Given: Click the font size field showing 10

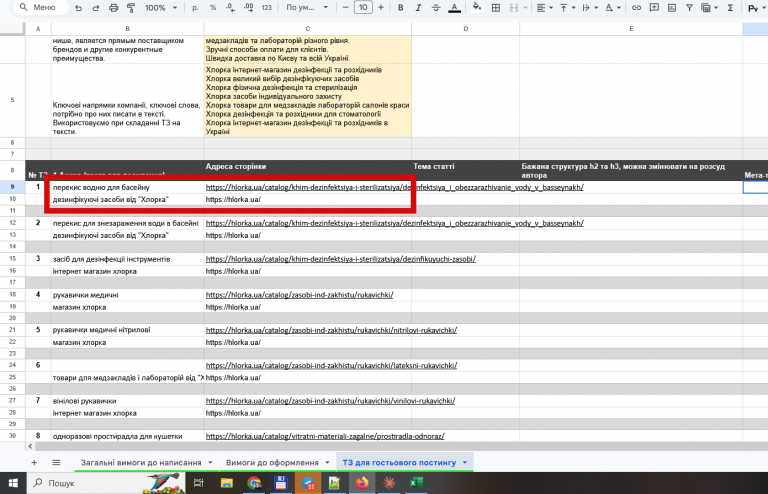Looking at the screenshot, I should point(363,7).
